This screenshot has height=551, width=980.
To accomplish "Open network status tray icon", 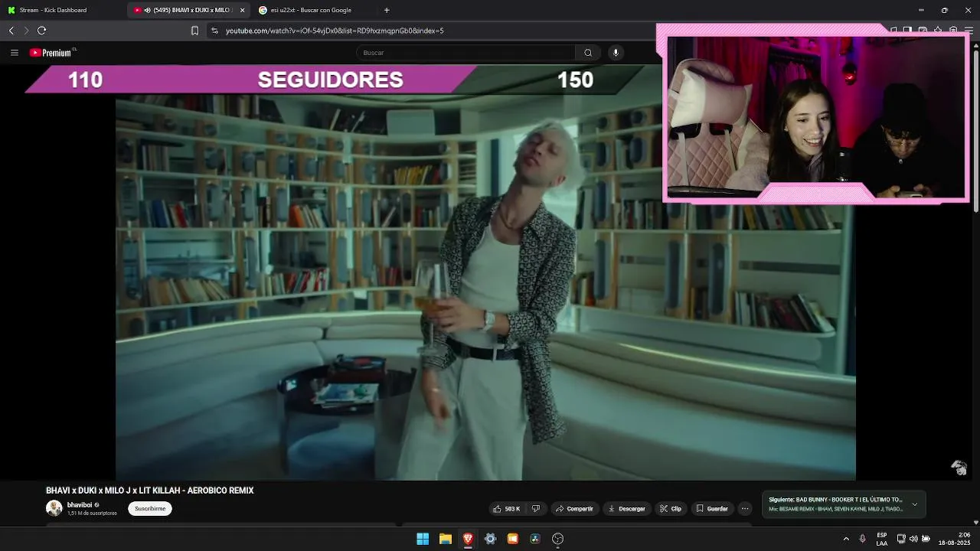I will point(901,539).
